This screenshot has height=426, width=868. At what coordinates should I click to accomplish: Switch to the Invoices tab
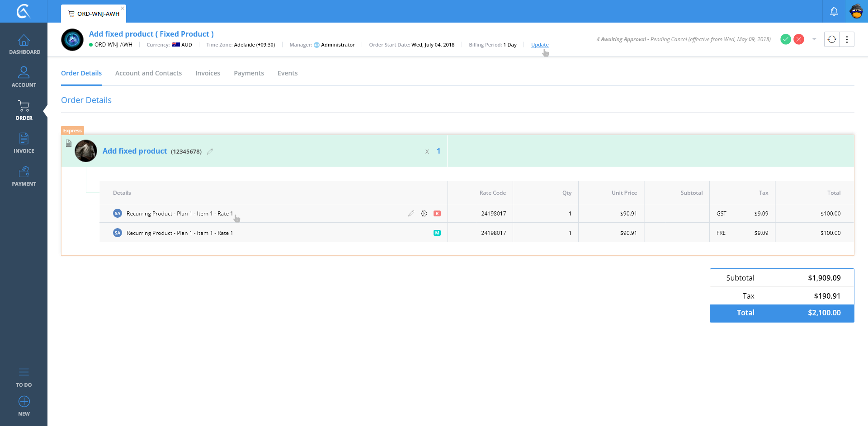pyautogui.click(x=208, y=73)
